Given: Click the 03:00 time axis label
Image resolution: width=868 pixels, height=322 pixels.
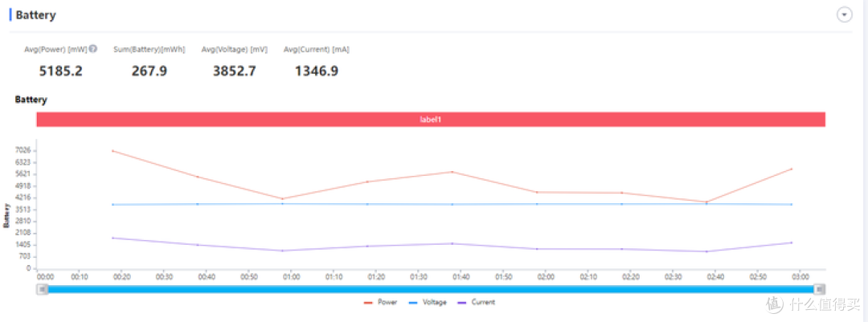Looking at the screenshot, I should pos(800,275).
